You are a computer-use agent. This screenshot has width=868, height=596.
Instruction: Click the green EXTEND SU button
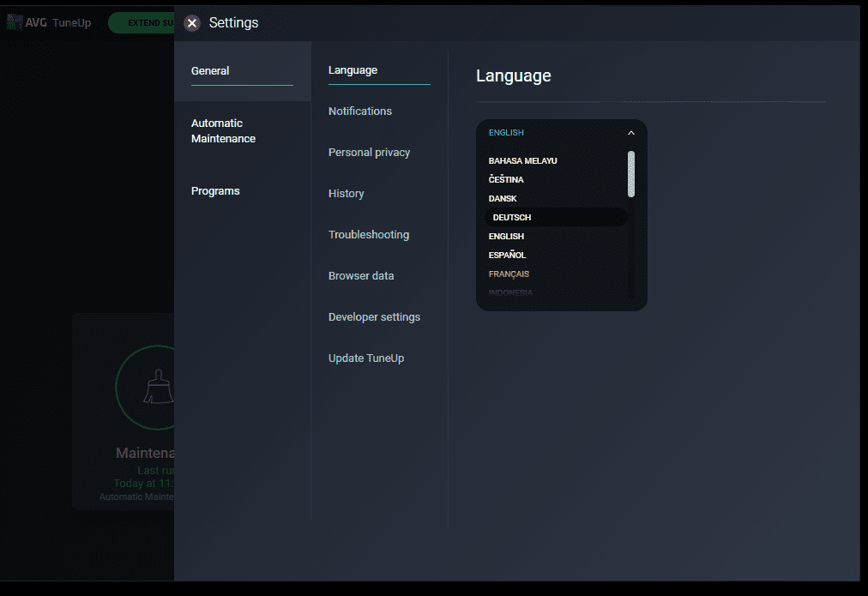(x=143, y=22)
